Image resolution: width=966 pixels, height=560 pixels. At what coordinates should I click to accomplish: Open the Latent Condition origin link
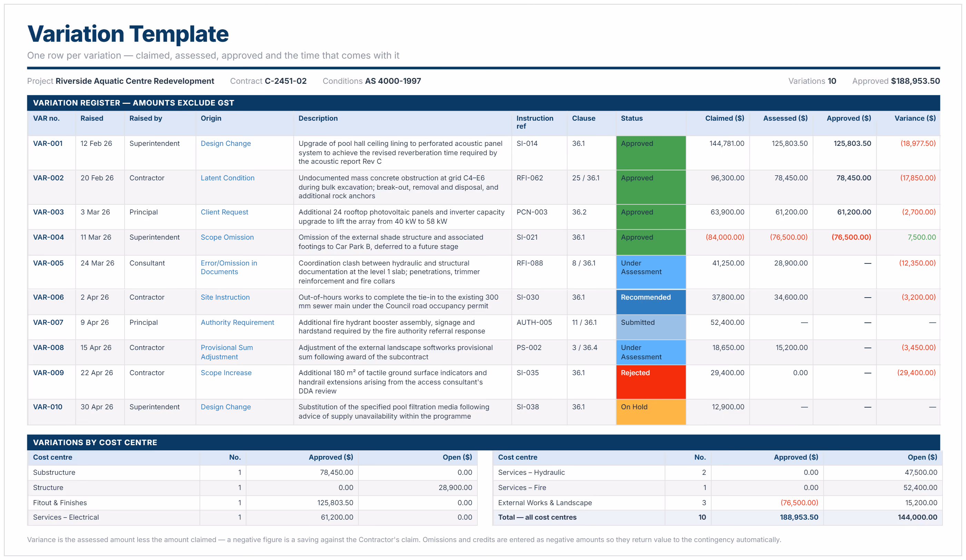[227, 178]
